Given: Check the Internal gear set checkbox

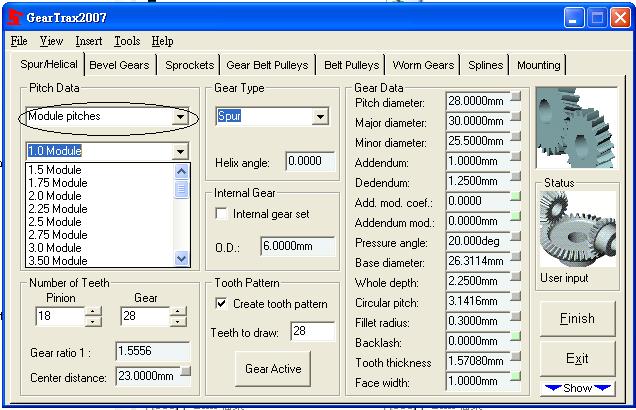Looking at the screenshot, I should click(x=221, y=214).
